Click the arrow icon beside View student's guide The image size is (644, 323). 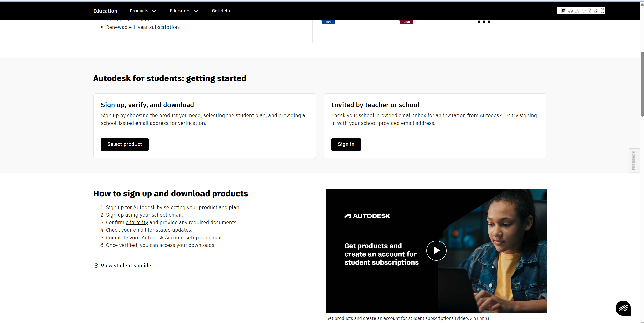(x=96, y=266)
